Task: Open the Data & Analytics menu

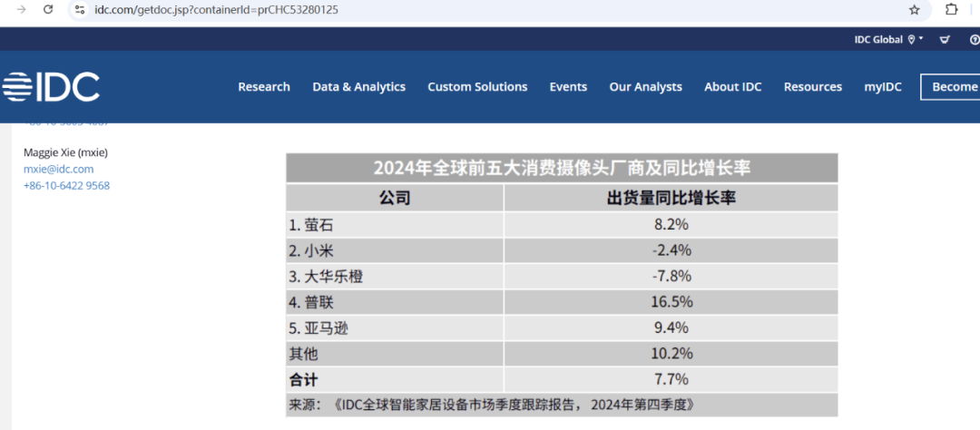Action: (358, 87)
